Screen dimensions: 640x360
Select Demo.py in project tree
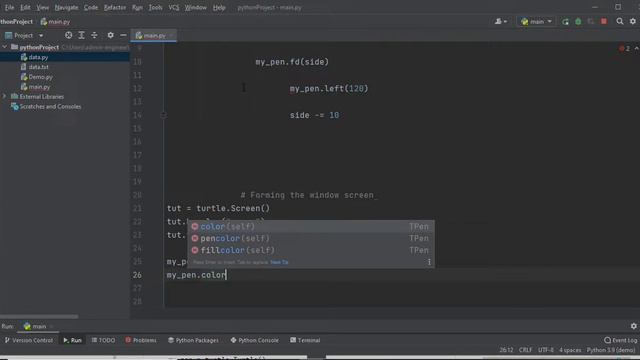40,77
